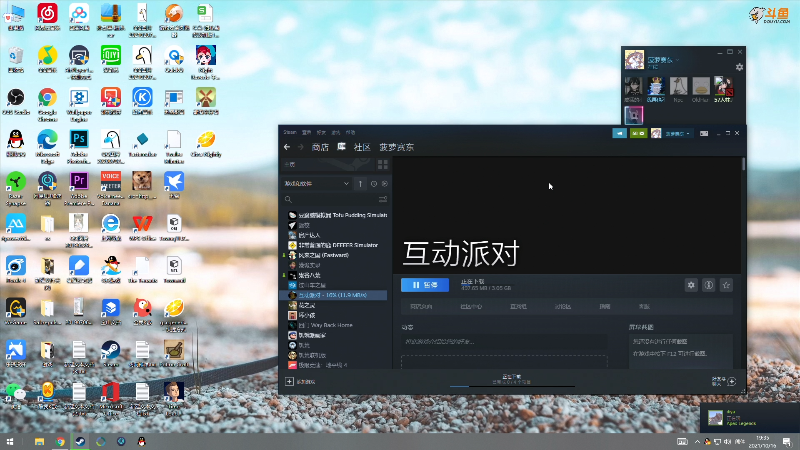Viewport: 800px width, 450px height.
Task: Go forward with Steam's forward arrow
Action: tap(301, 147)
